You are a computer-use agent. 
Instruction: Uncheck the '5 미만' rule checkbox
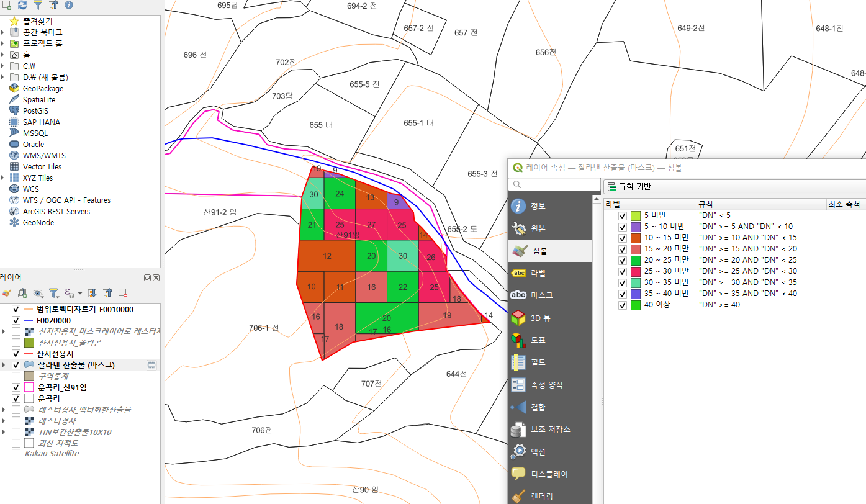[623, 216]
